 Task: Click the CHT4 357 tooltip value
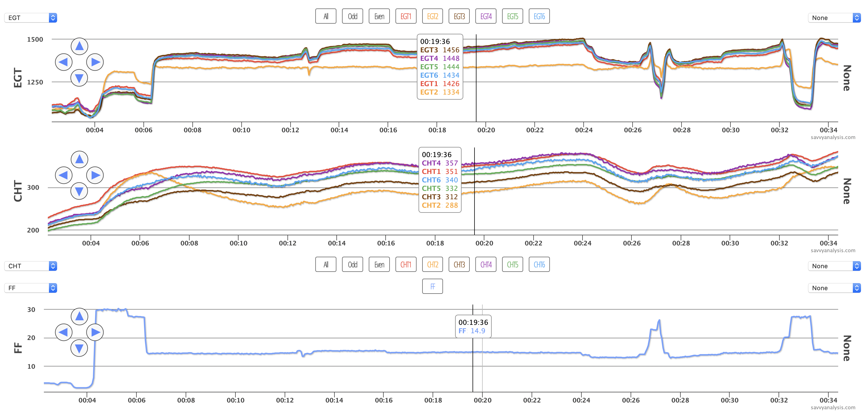pos(440,163)
